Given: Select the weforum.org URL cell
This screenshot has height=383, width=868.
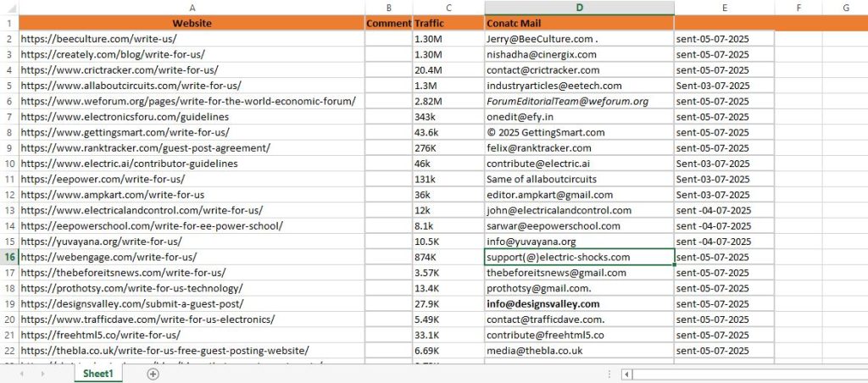Looking at the screenshot, I should coord(192,102).
